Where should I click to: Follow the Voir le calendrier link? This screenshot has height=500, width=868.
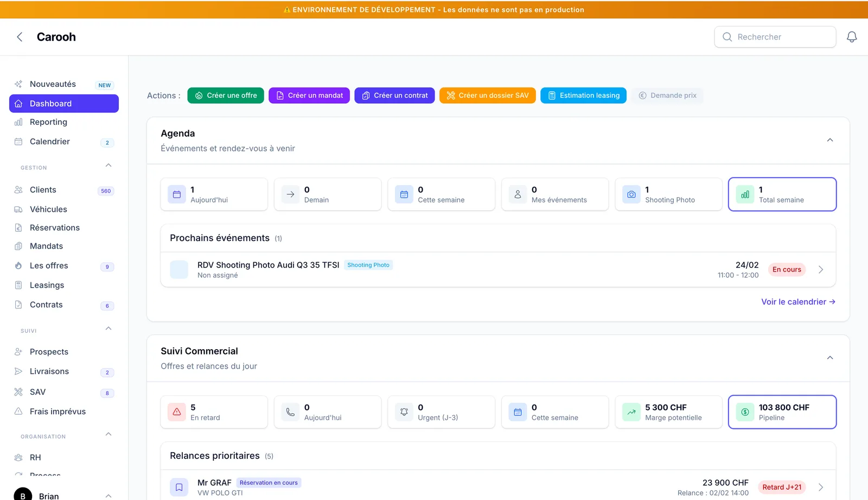798,302
